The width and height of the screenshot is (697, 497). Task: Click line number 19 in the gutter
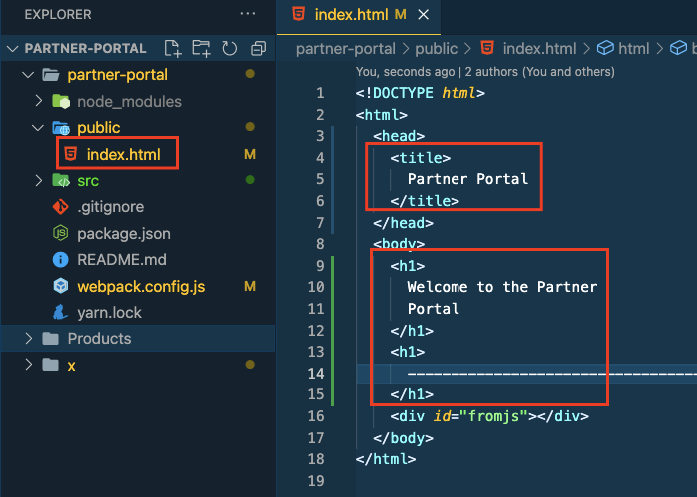click(x=316, y=481)
